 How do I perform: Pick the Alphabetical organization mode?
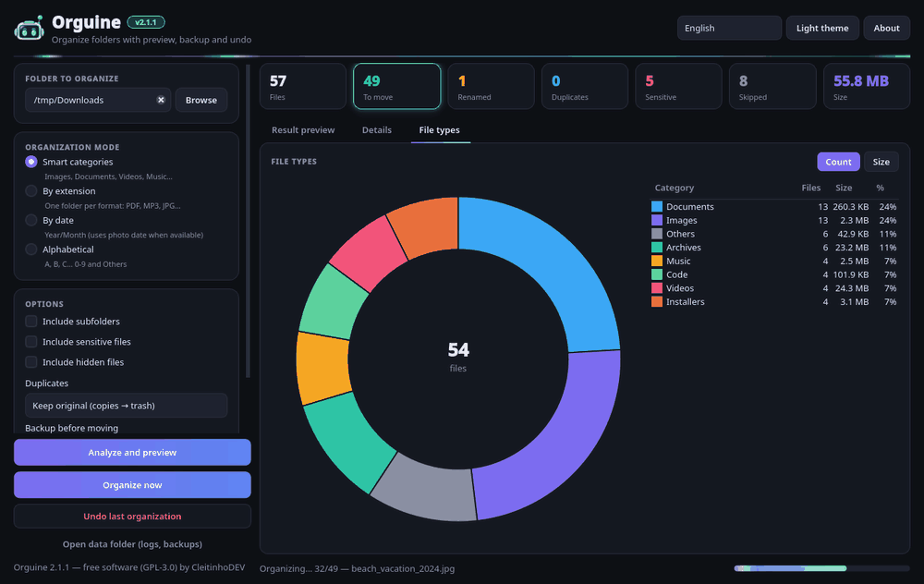pyautogui.click(x=31, y=249)
